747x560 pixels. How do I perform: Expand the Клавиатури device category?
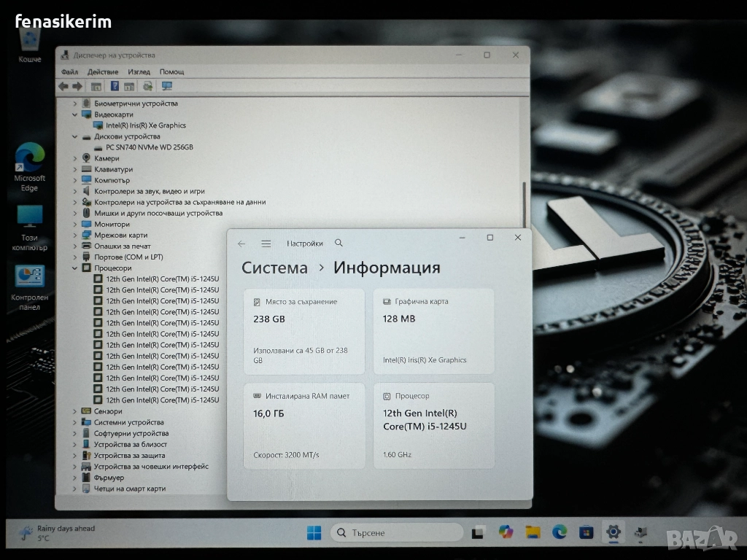[74, 169]
